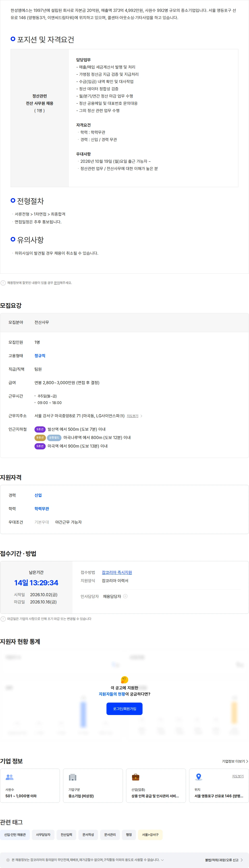The image size is (249, 868).
Task: Expand the copyright notice chevron in footer
Action: [x=162, y=859]
